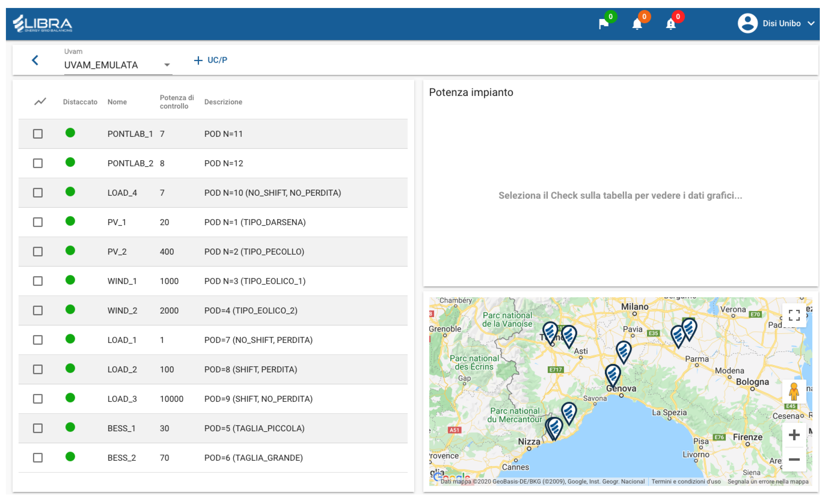Open the red-badged alert bell
The width and height of the screenshot is (827, 504).
671,24
